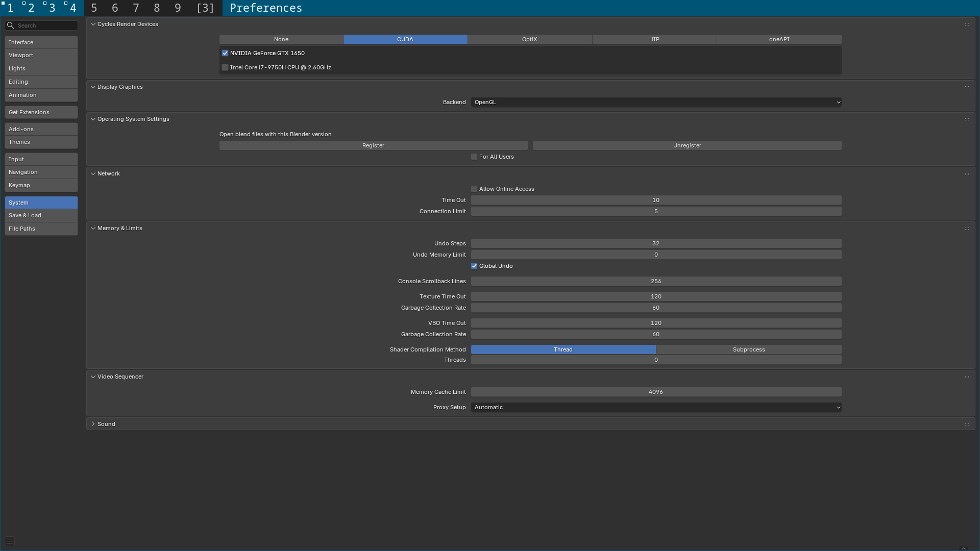Click the Register button
The image size is (980, 551).
[374, 145]
